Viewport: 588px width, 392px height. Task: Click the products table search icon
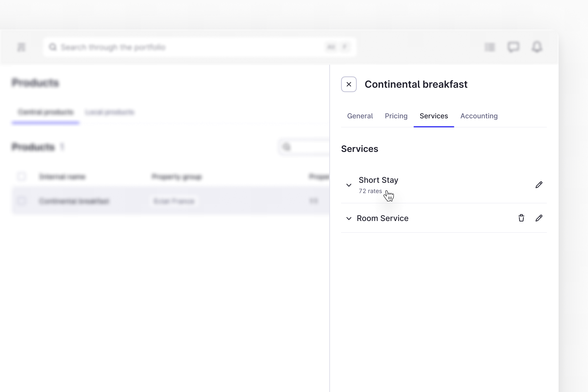(286, 147)
